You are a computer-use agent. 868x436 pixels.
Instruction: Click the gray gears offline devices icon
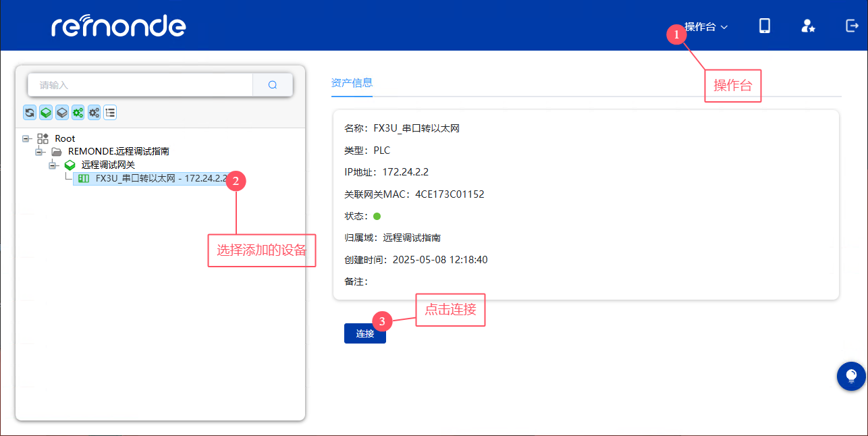[94, 113]
